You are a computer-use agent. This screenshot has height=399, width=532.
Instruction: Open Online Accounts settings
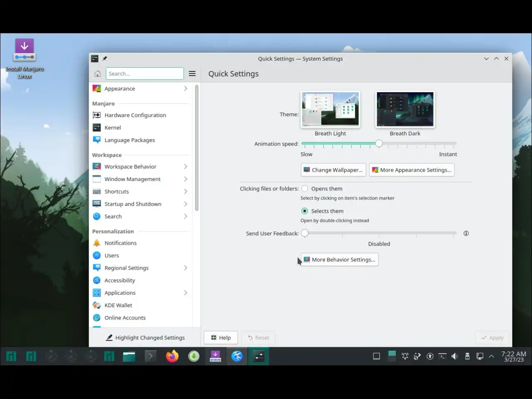pos(140,318)
